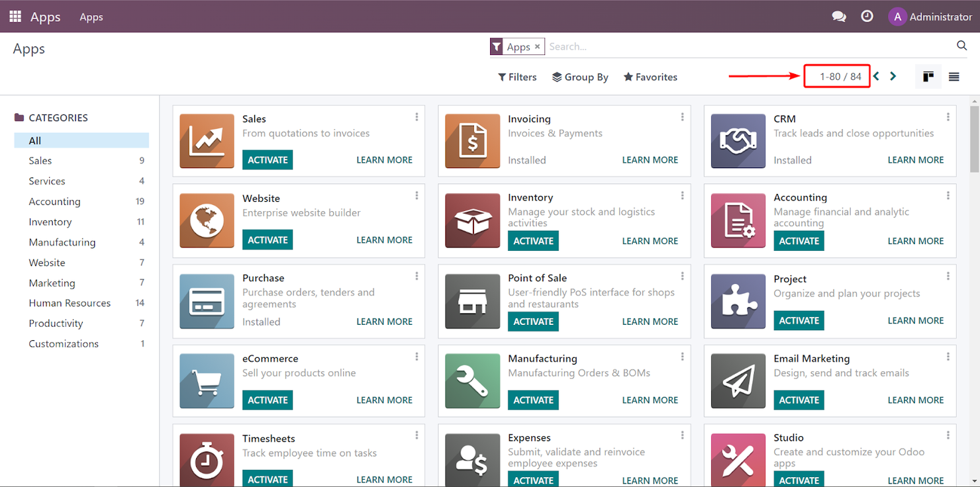
Task: Open the Apps menu in top bar
Action: [91, 17]
